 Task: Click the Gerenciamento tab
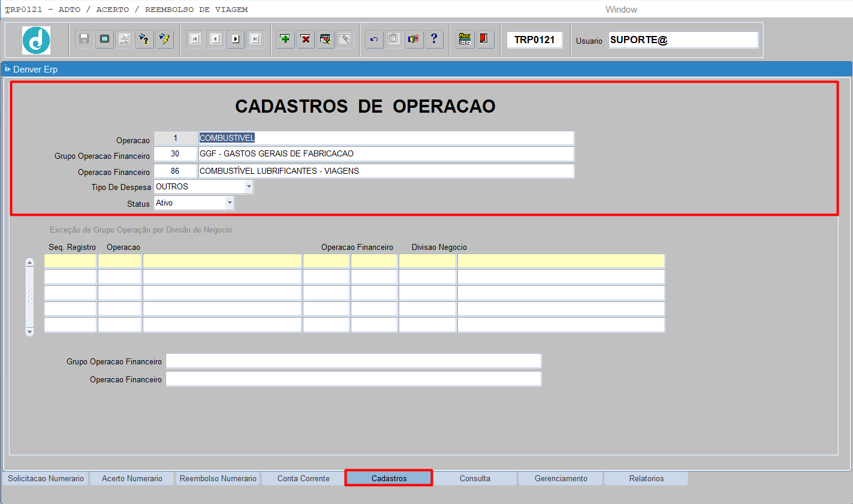(561, 478)
